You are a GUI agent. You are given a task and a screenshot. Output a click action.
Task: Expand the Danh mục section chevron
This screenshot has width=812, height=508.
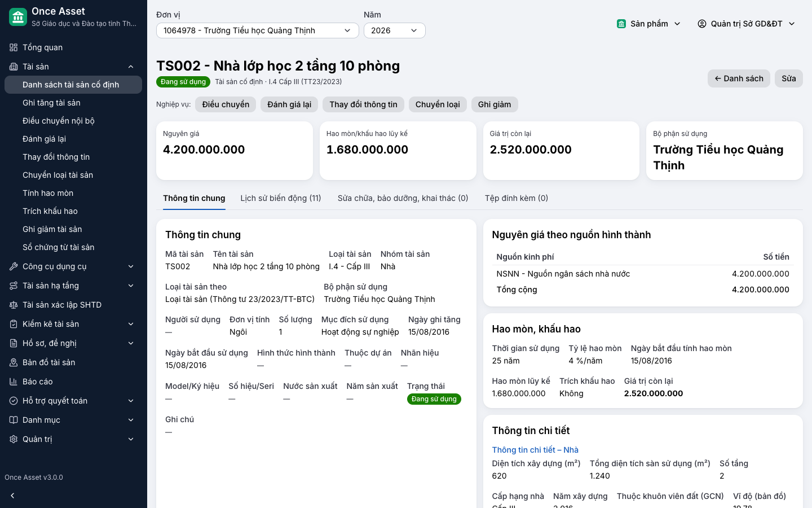click(x=131, y=420)
